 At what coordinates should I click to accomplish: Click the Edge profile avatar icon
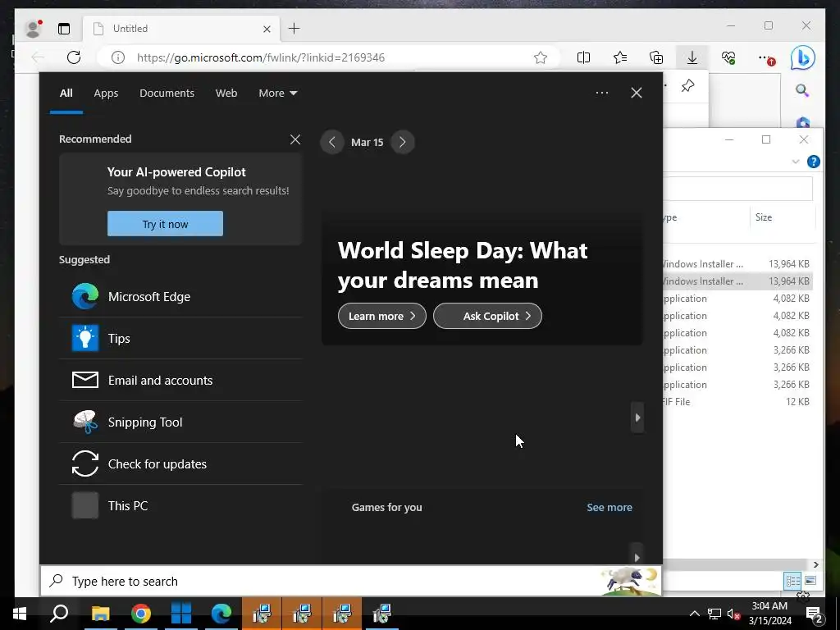(34, 29)
